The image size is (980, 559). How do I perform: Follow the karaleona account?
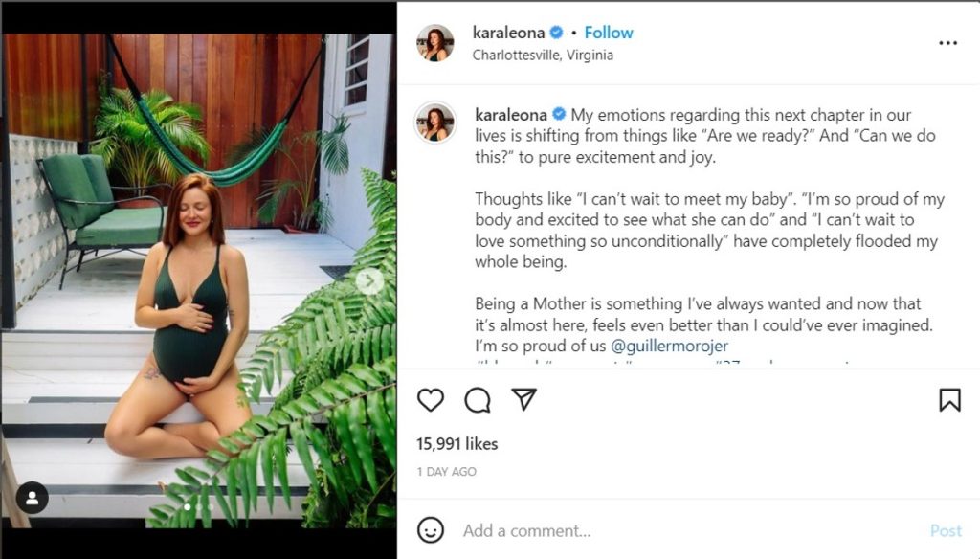[609, 33]
